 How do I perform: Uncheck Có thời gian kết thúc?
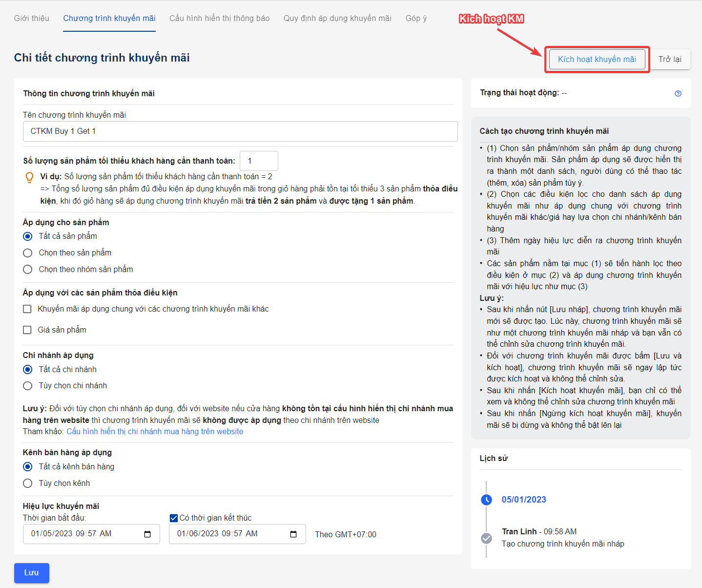point(173,518)
